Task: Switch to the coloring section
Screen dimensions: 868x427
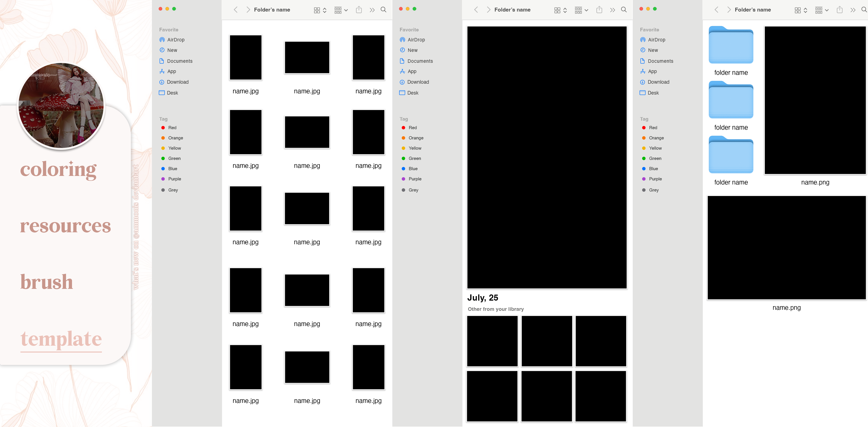Action: point(59,169)
